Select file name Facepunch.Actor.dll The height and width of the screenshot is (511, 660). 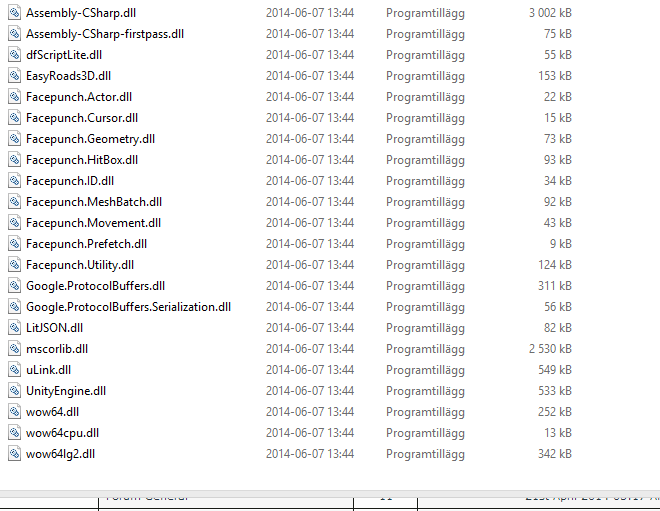(x=79, y=97)
